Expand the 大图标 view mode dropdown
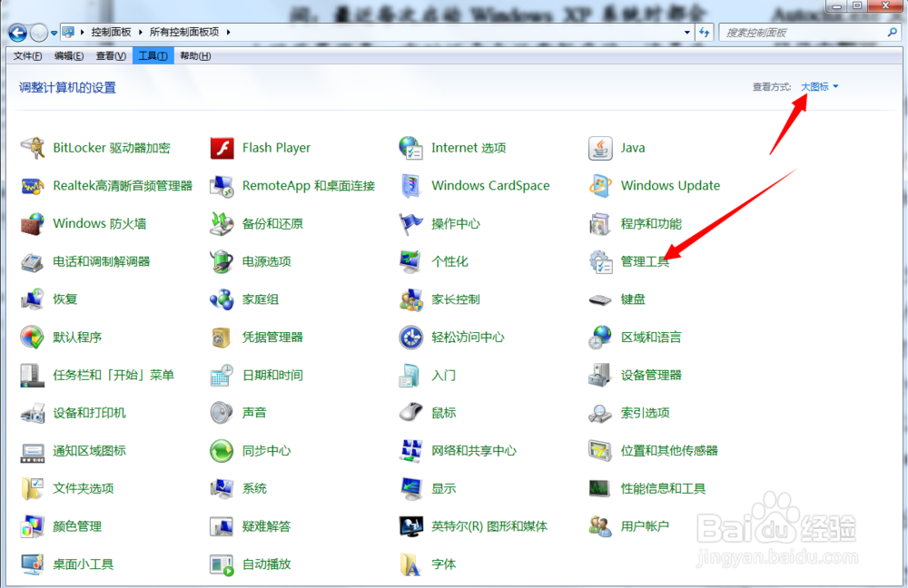908x588 pixels. (819, 87)
